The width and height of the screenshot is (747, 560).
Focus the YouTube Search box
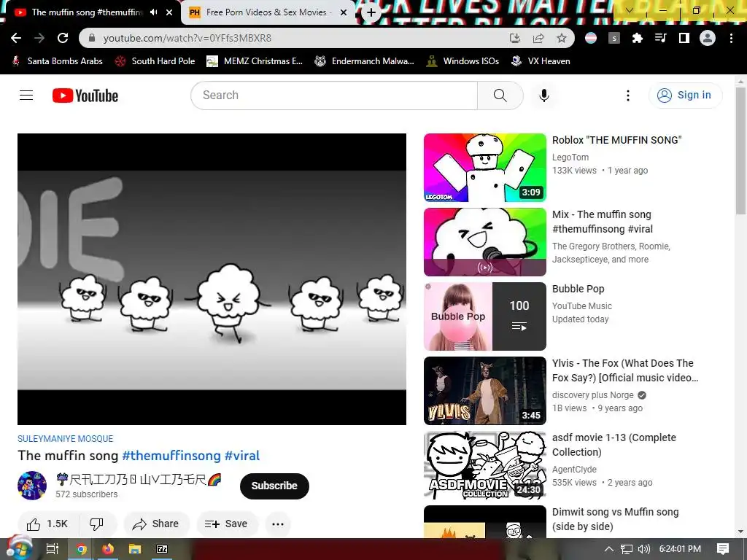[x=334, y=96]
